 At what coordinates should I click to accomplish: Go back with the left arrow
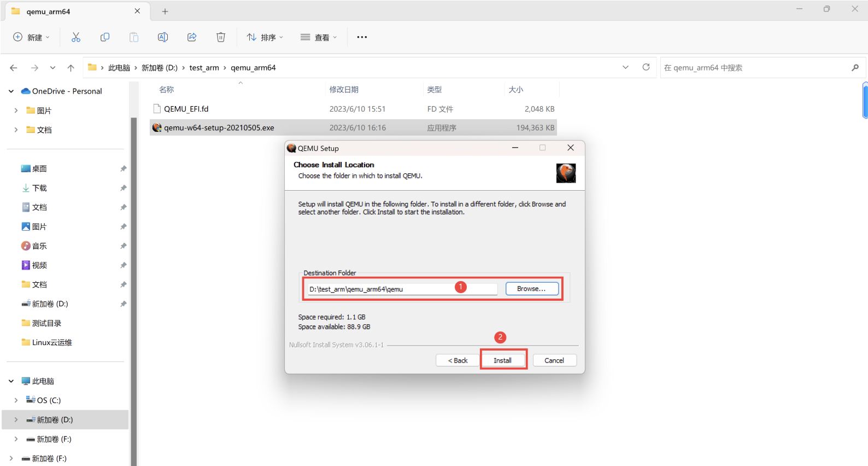tap(14, 68)
